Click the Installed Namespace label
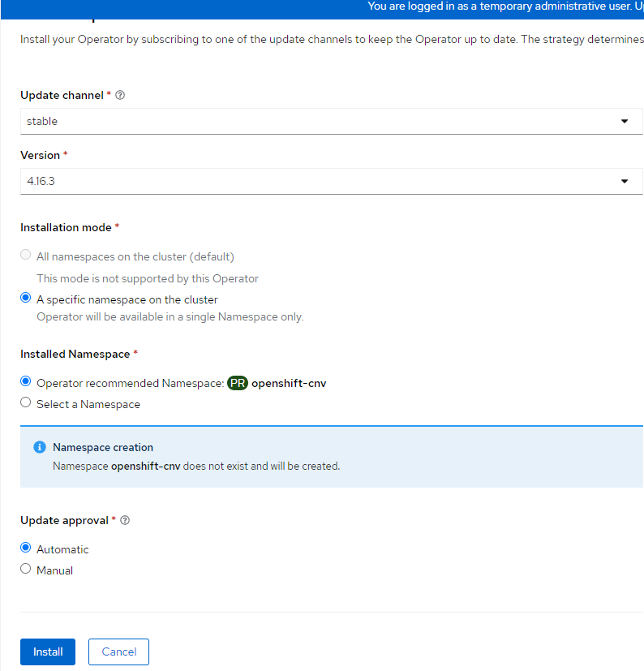 (x=75, y=355)
